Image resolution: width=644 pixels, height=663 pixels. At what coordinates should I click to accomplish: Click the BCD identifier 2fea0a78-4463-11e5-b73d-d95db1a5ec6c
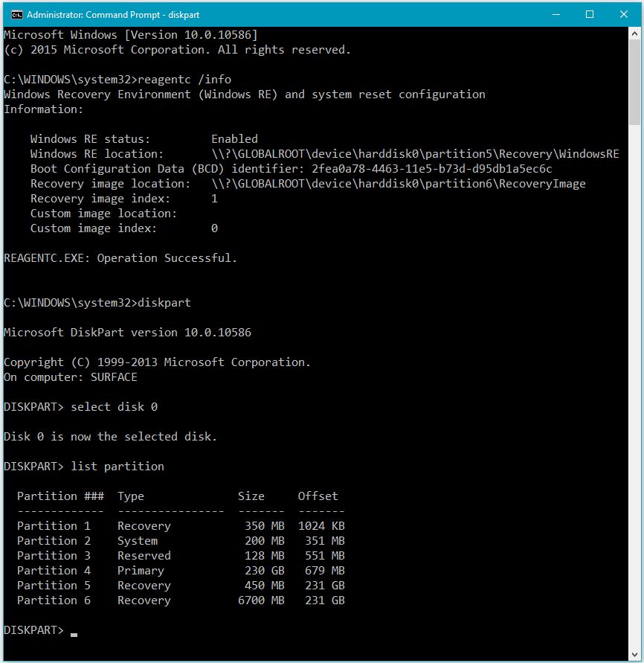(432, 169)
